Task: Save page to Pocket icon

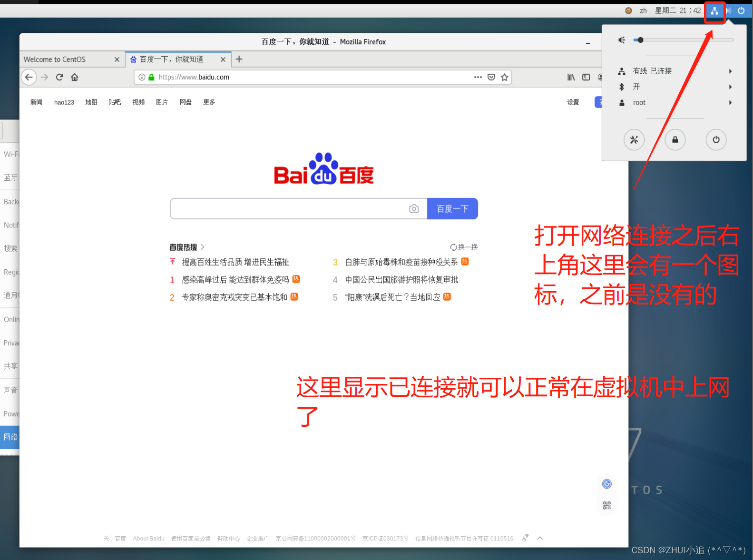Action: 491,77
